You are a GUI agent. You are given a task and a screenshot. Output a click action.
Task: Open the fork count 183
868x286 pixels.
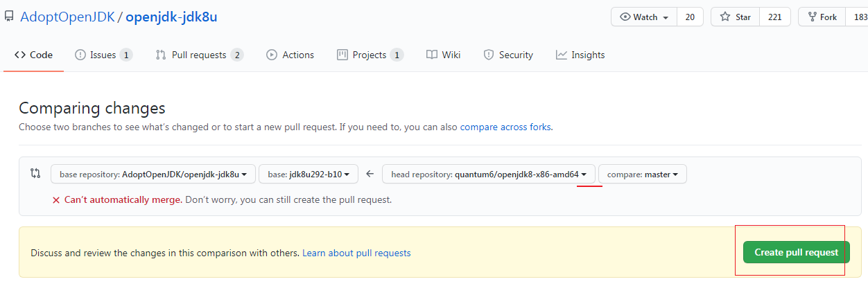(x=856, y=17)
